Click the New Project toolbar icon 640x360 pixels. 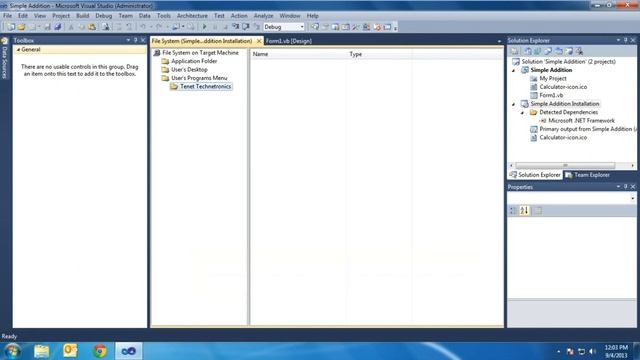pyautogui.click(x=10, y=27)
